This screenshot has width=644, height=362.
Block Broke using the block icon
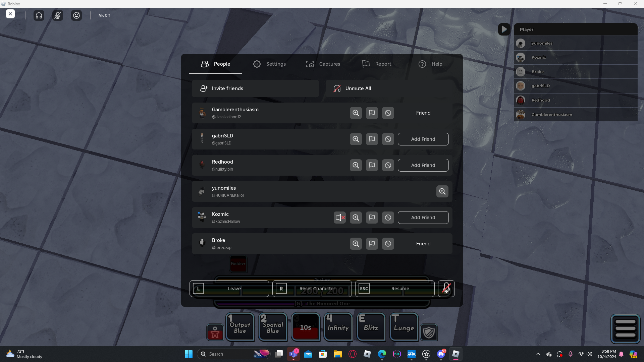coord(388,244)
